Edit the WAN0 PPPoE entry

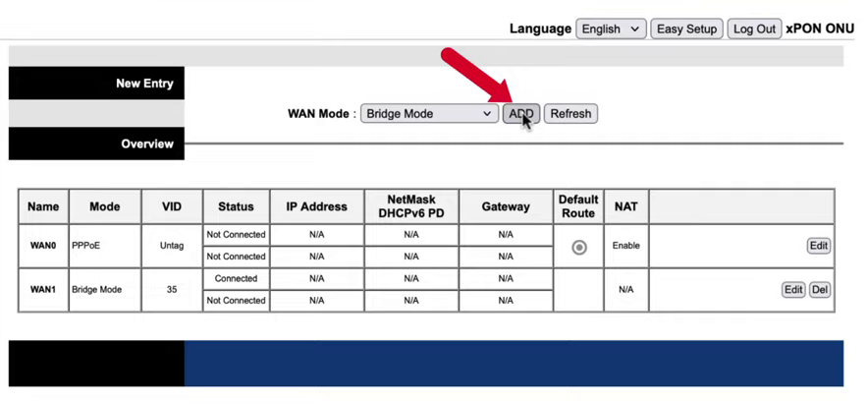[x=818, y=246]
